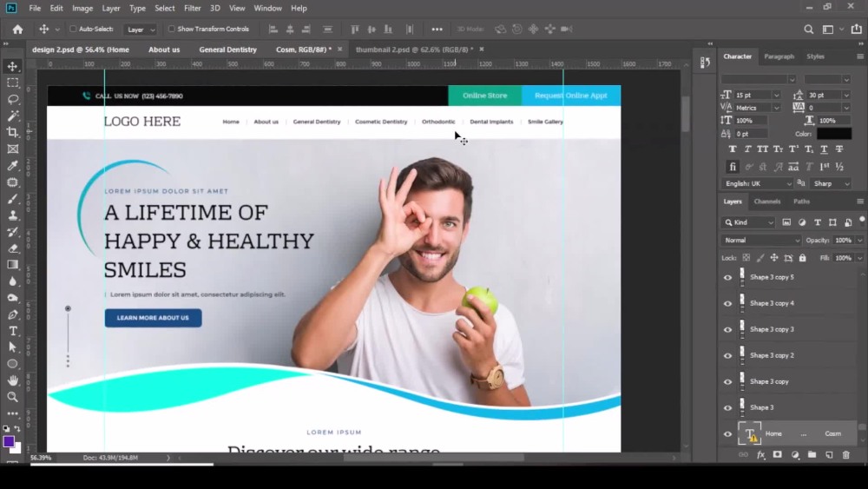Enable the Auto-Select checkbox
Viewport: 868px width, 489px height.
point(73,29)
